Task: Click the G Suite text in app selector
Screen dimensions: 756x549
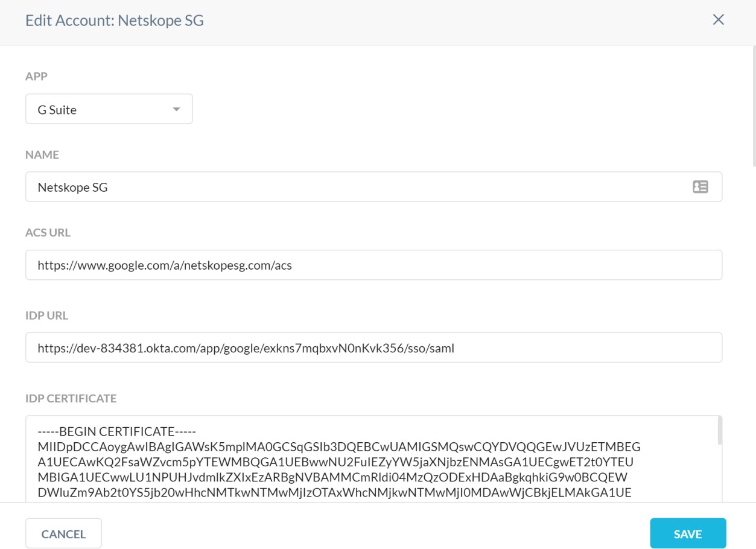Action: 57,110
